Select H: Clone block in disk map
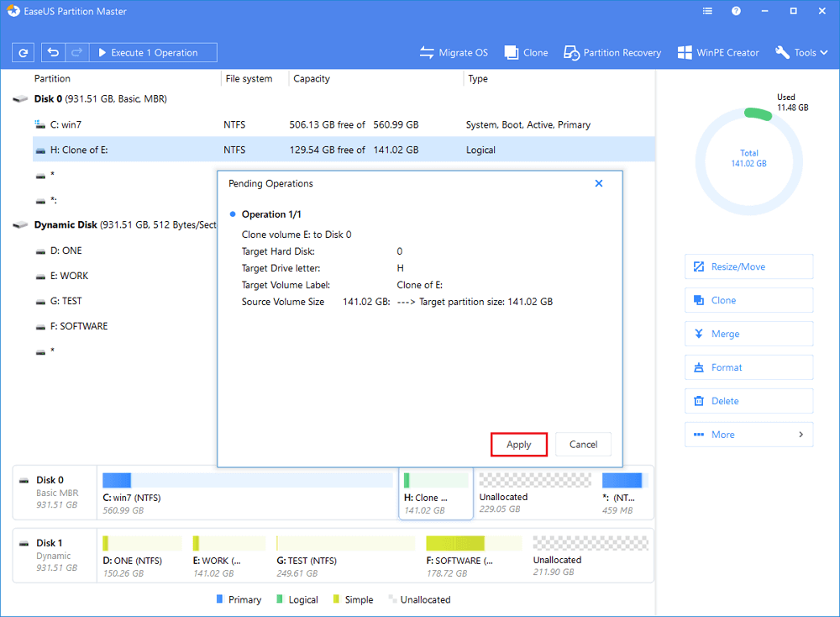This screenshot has height=617, width=840. pos(436,493)
